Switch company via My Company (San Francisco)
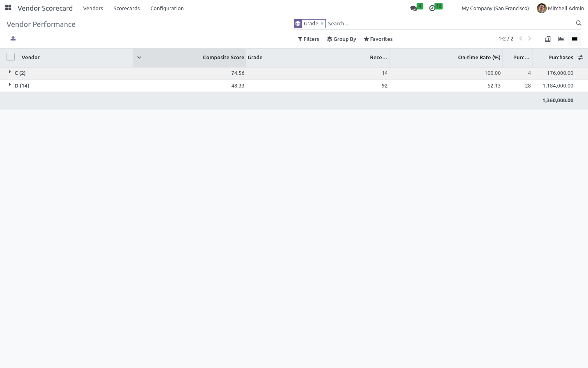 pos(495,8)
